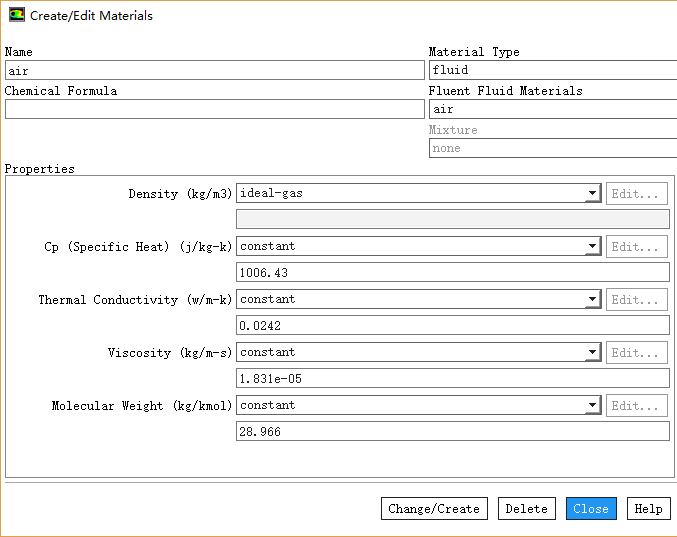677x537 pixels.
Task: Click the material Name field
Action: [214, 71]
